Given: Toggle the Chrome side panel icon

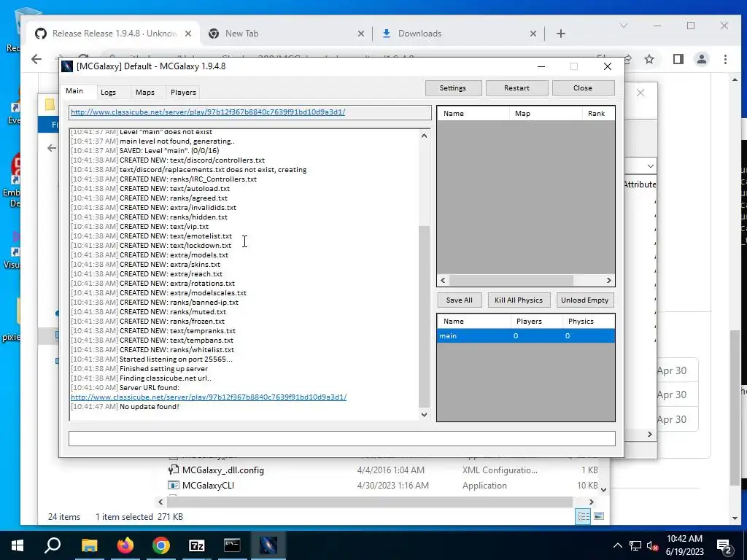Looking at the screenshot, I should (678, 59).
